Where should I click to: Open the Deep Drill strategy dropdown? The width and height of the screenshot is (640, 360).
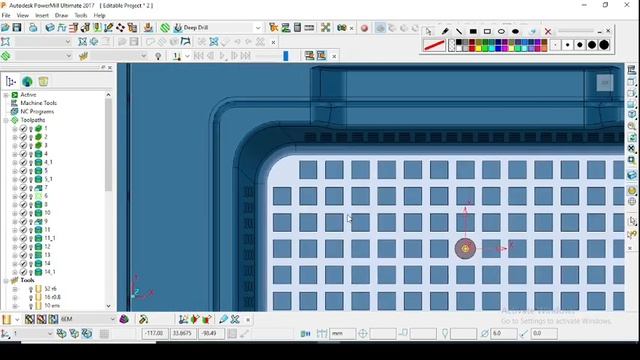(258, 28)
